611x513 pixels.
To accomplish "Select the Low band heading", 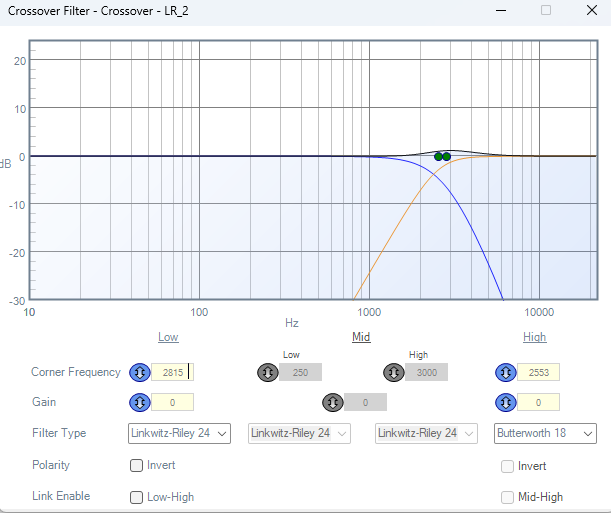I will pyautogui.click(x=168, y=337).
